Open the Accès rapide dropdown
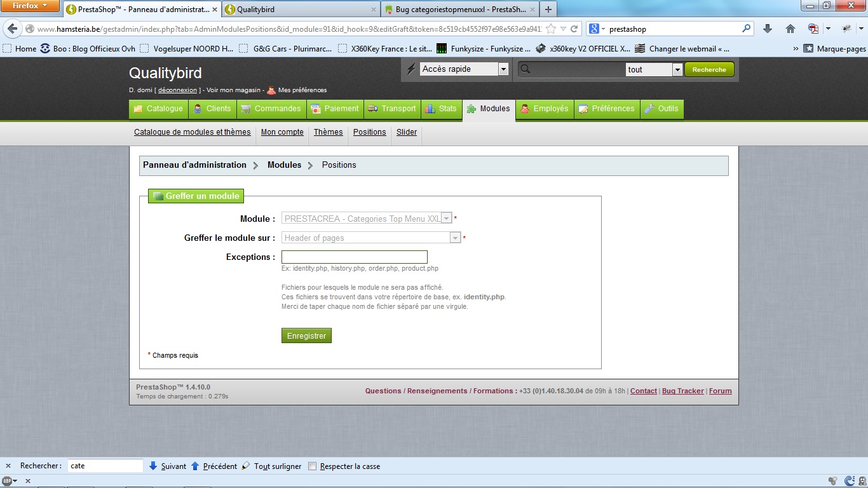Screen dimensions: 868x488 point(464,69)
